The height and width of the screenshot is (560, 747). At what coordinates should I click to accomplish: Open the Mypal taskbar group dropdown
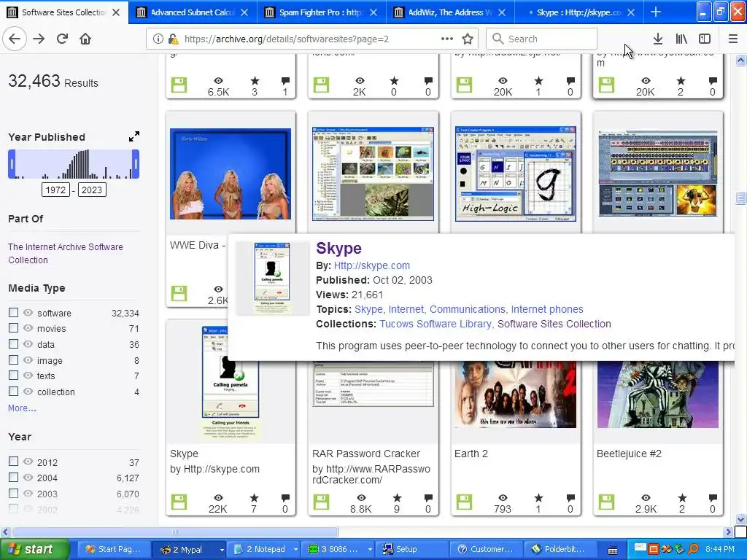click(222, 550)
